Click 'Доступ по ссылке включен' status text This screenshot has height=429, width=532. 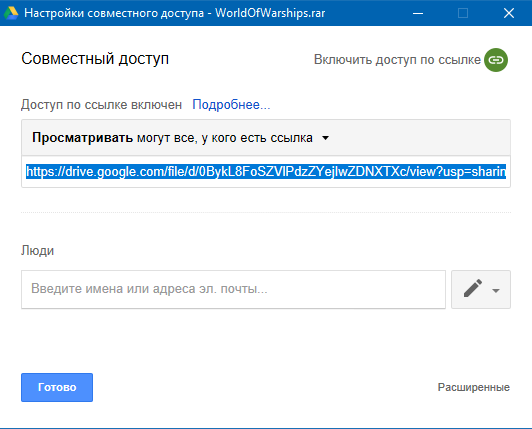point(101,105)
